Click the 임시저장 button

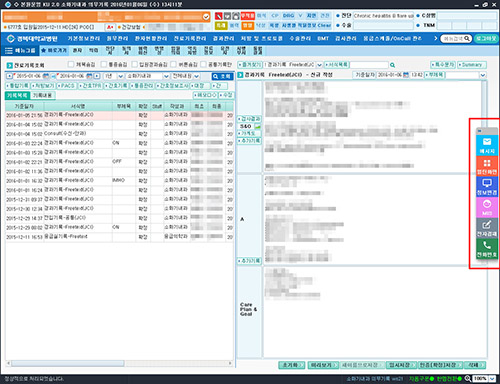(x=401, y=365)
